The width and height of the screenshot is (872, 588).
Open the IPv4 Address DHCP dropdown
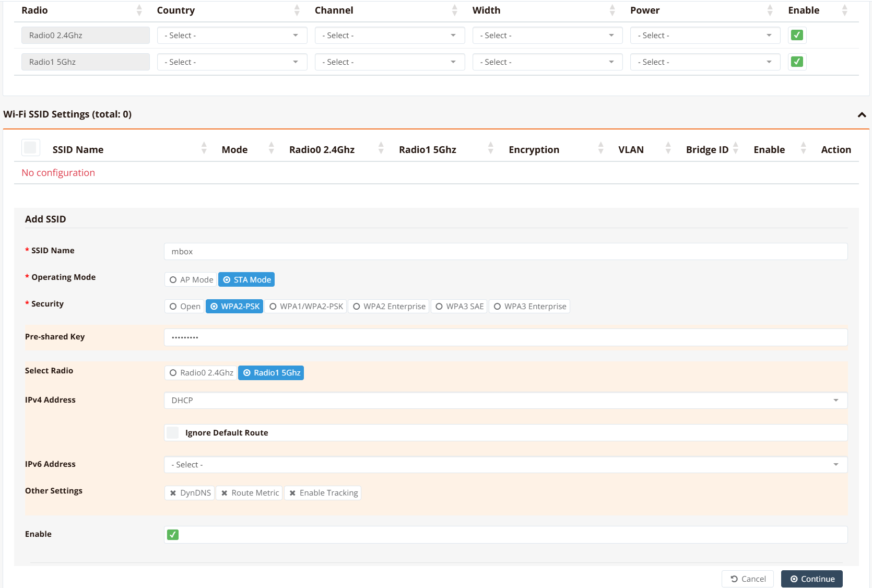tap(505, 401)
